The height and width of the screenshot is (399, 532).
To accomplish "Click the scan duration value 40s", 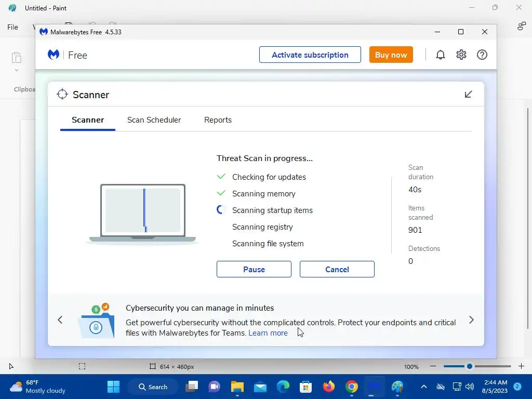I will pos(415,190).
